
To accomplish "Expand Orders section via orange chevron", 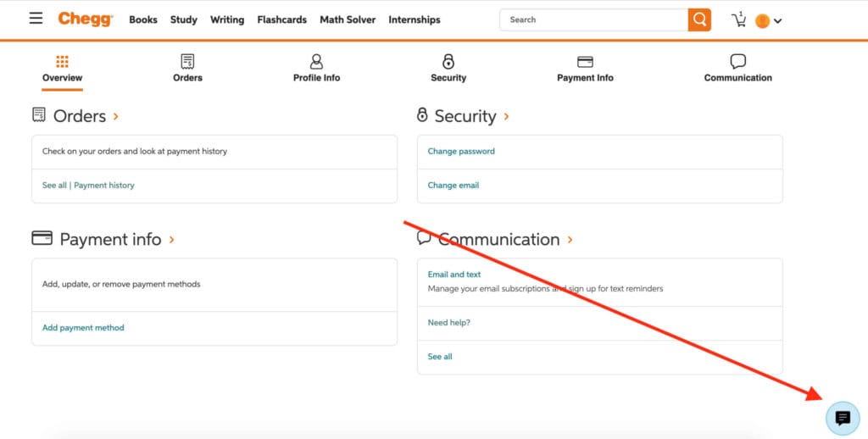I will [x=115, y=116].
